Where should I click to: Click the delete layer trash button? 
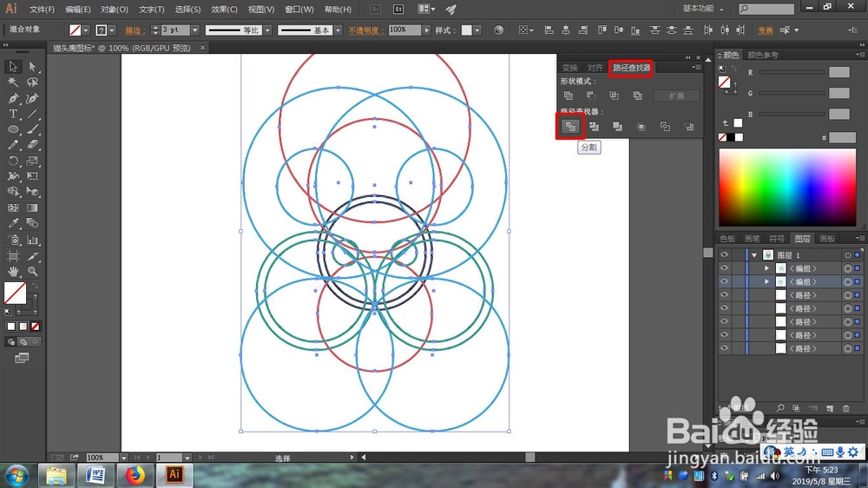845,408
